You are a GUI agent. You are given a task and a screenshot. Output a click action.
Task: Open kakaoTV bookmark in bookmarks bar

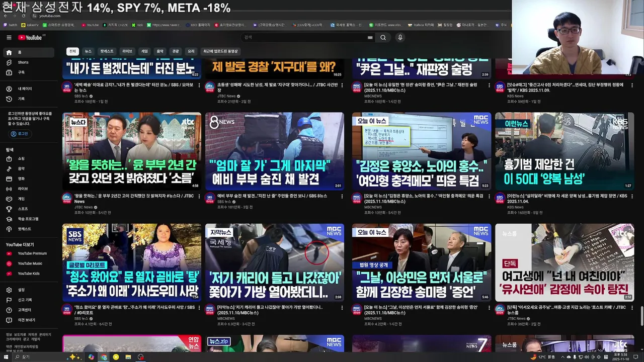point(30,25)
